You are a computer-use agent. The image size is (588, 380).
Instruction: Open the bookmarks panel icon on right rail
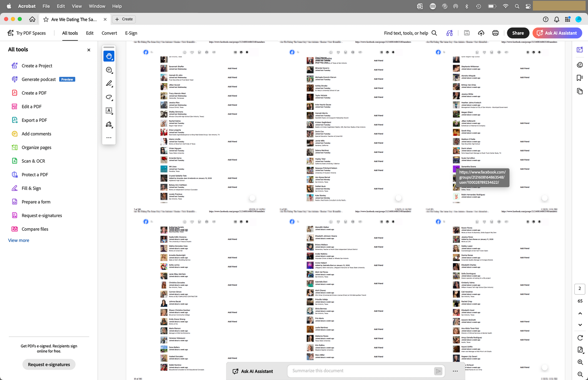pyautogui.click(x=580, y=78)
